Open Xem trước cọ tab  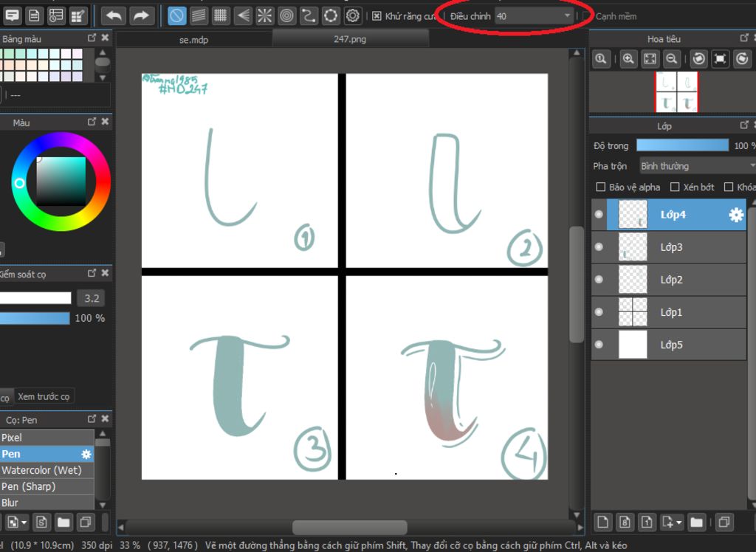44,396
